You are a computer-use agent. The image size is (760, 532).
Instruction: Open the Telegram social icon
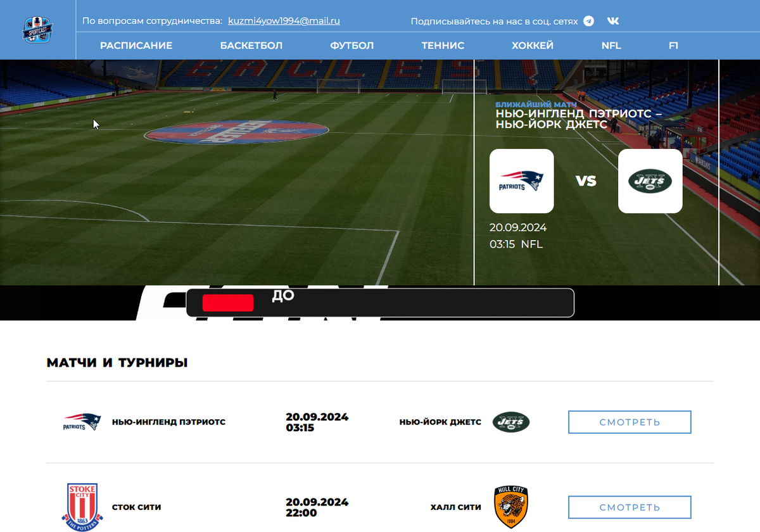[x=589, y=21]
